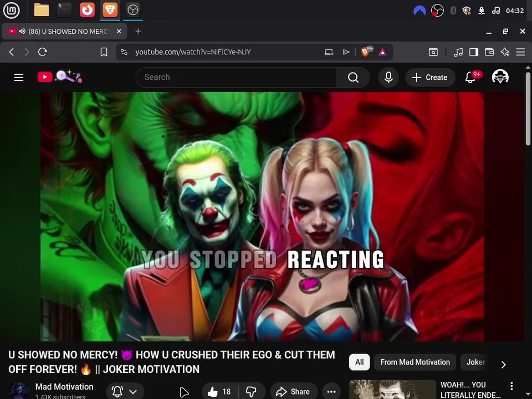Open the install/cast screen icon in address bar
Screen dimensions: 532x399
pos(329,52)
